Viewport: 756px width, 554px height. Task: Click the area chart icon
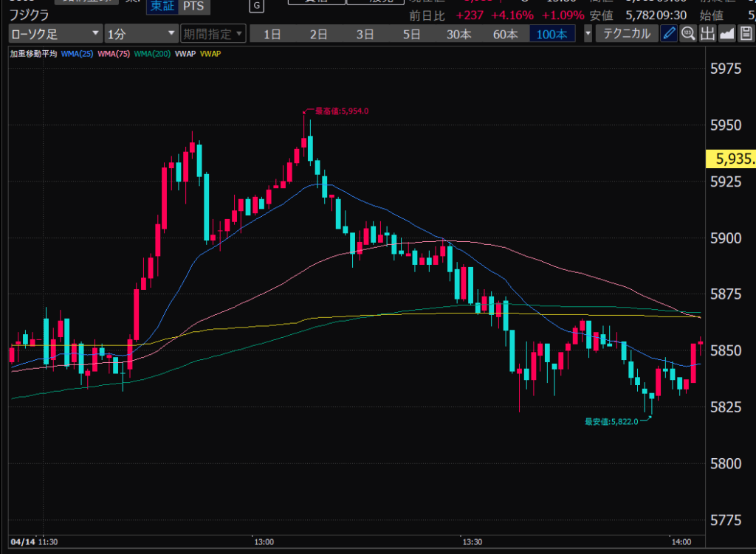(x=726, y=33)
